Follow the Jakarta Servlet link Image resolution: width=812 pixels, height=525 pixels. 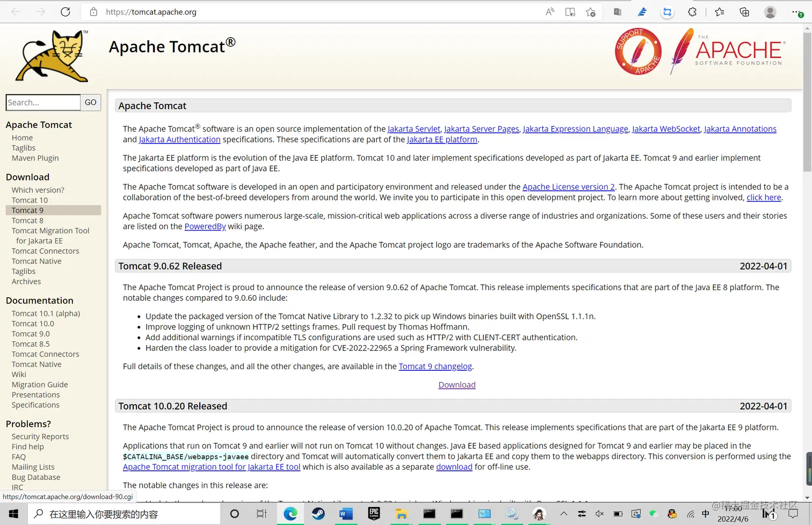coord(414,129)
